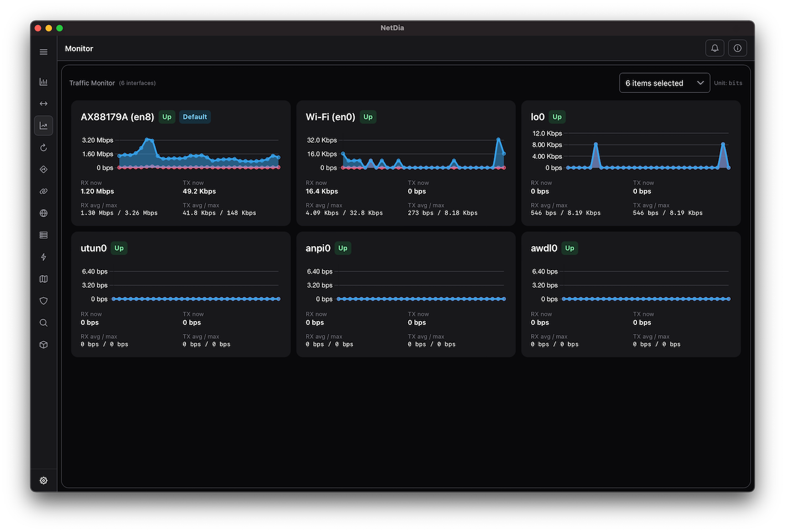The width and height of the screenshot is (785, 532).
Task: Click the refresh icon in the sidebar
Action: click(43, 147)
